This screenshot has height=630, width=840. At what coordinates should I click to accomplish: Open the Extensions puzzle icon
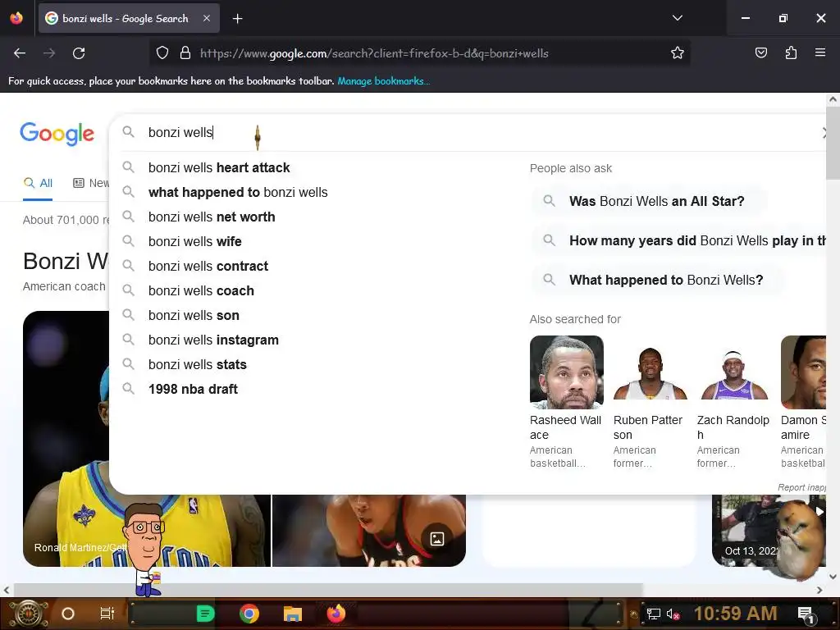pos(791,53)
